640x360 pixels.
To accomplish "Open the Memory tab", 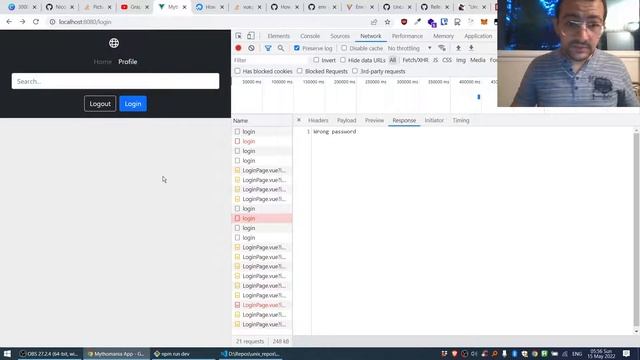I will click(x=443, y=36).
